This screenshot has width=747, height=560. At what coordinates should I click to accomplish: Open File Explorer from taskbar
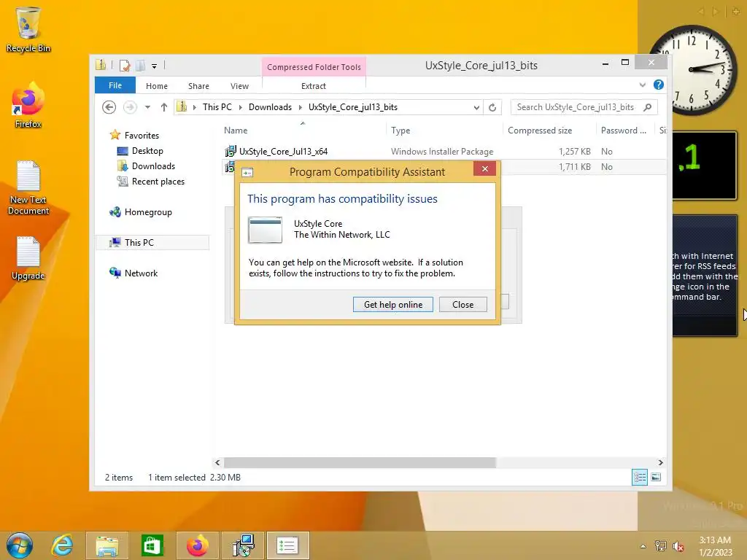[x=107, y=545]
